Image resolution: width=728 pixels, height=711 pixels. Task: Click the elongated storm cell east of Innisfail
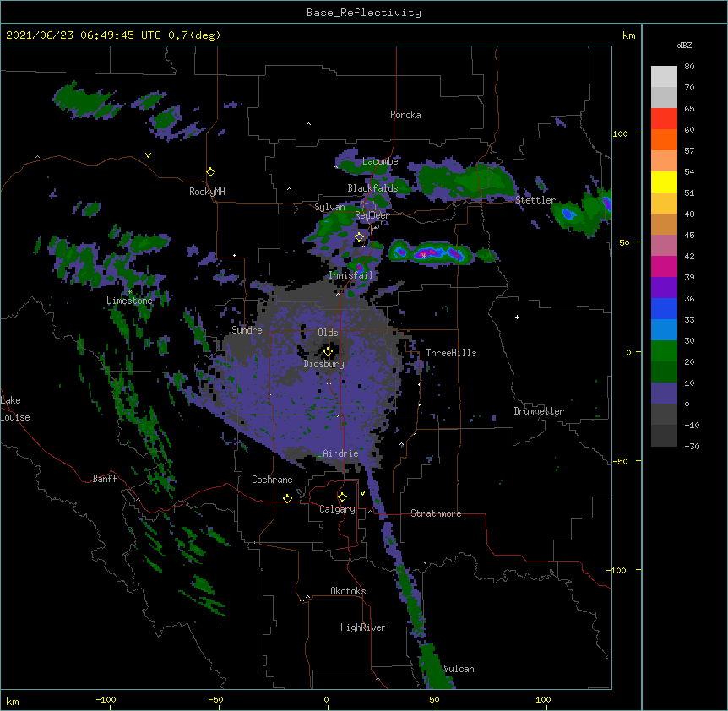432,253
